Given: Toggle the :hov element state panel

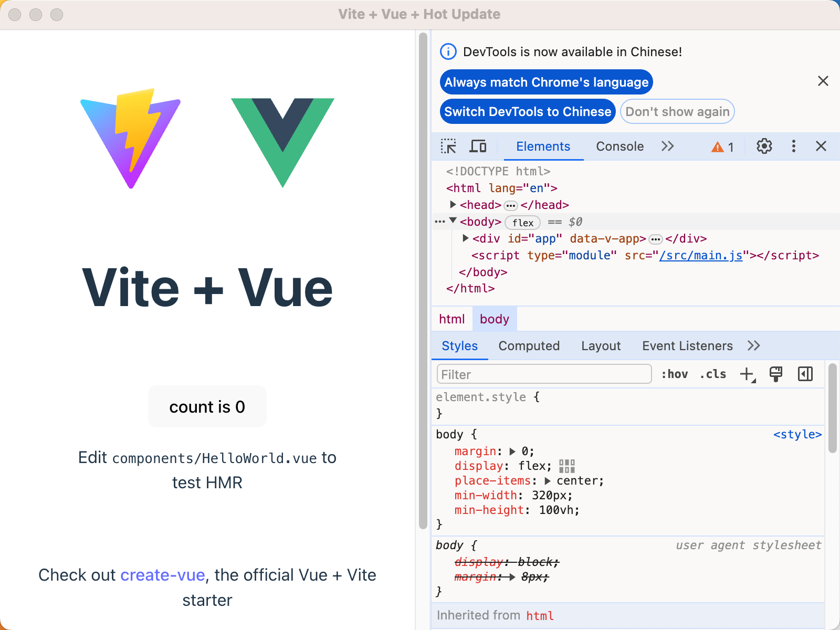Looking at the screenshot, I should pyautogui.click(x=675, y=374).
